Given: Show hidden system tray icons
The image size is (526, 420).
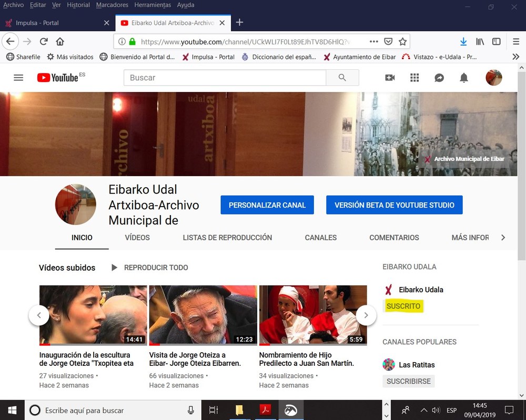Looking at the screenshot, I should [423, 411].
